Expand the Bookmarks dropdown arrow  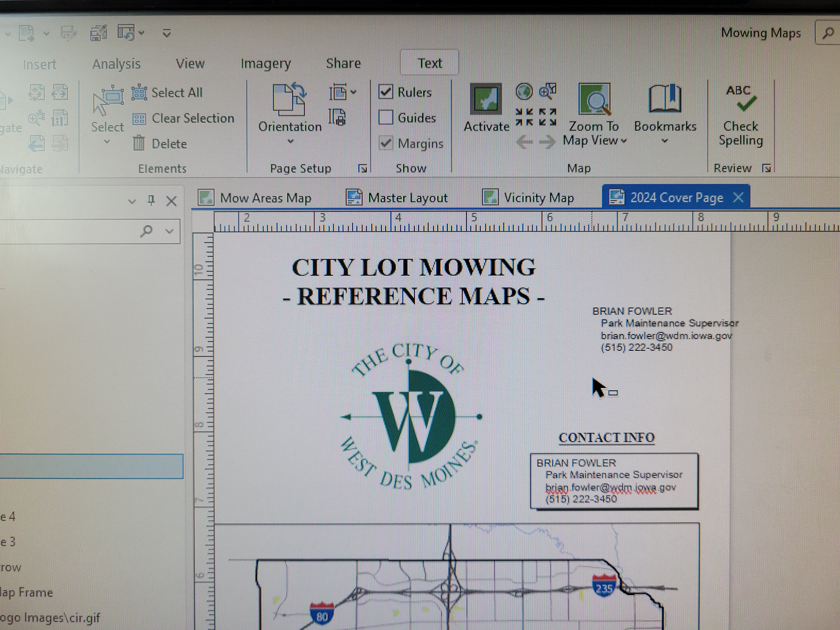coord(665,141)
